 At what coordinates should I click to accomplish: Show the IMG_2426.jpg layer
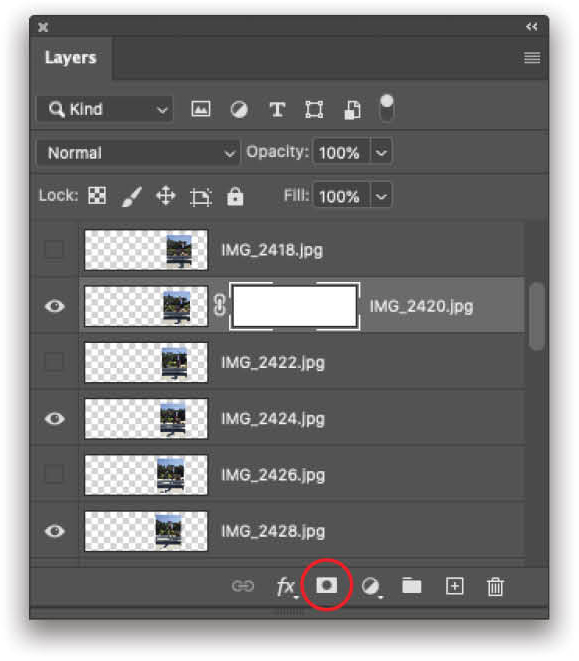point(54,475)
